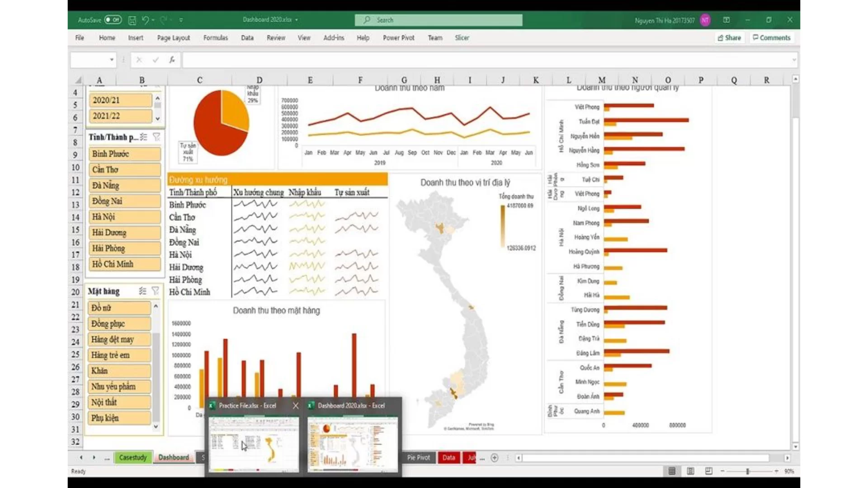Add a new sheet with plus icon
The width and height of the screenshot is (868, 488).
495,458
